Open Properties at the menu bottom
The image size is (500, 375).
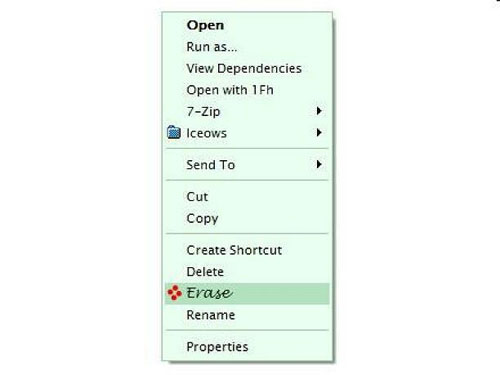(x=247, y=347)
